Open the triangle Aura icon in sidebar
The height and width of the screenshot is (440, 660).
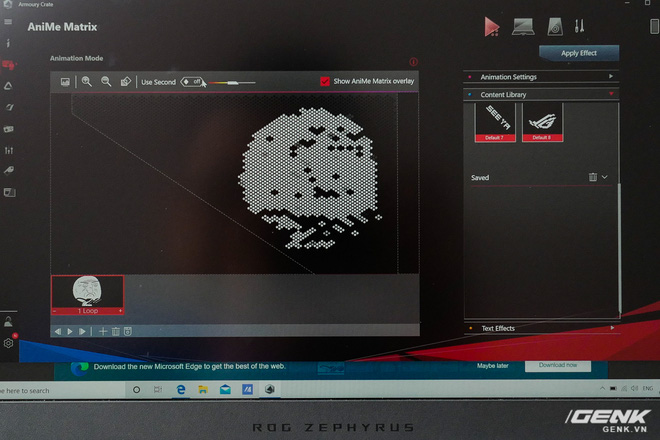coord(8,86)
